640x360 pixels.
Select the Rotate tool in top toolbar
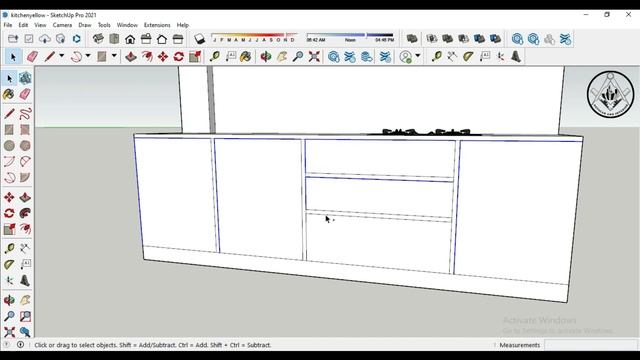click(x=179, y=56)
